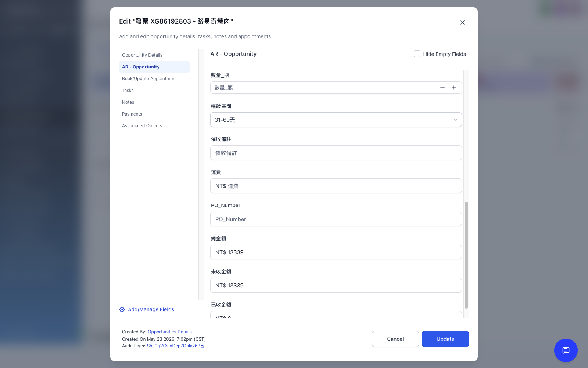
Task: Edit the 總金額 field value
Action: pos(336,252)
